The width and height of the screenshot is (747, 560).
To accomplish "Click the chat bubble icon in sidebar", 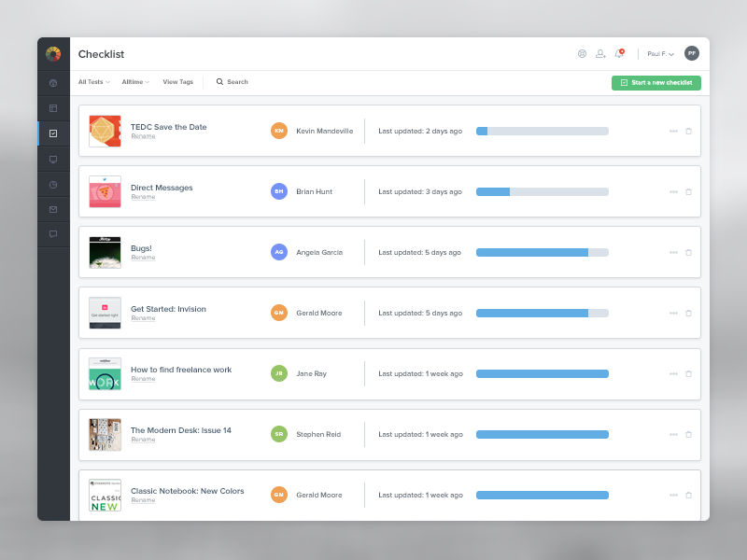I will [x=53, y=234].
